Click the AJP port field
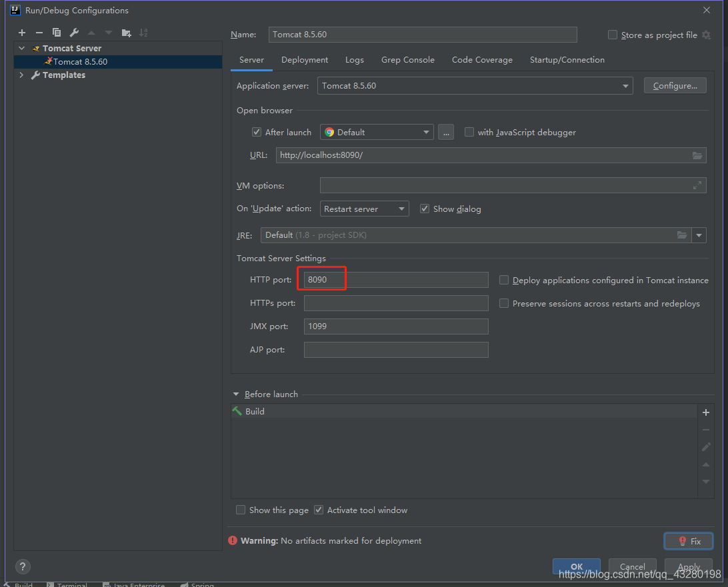 (x=396, y=349)
